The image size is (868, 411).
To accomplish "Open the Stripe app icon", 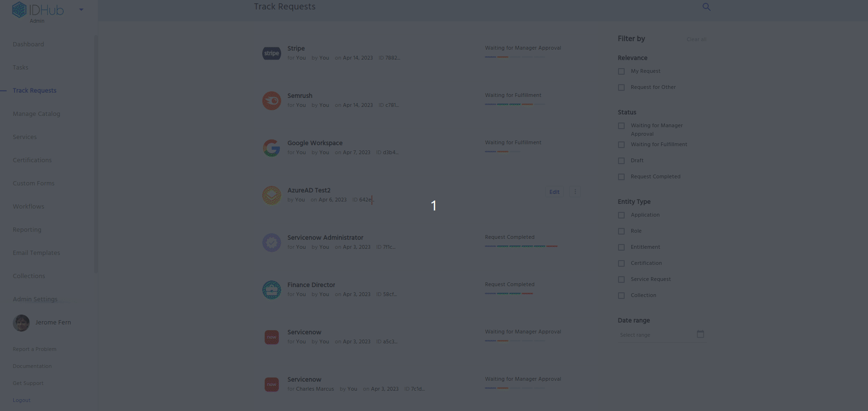I will (272, 53).
